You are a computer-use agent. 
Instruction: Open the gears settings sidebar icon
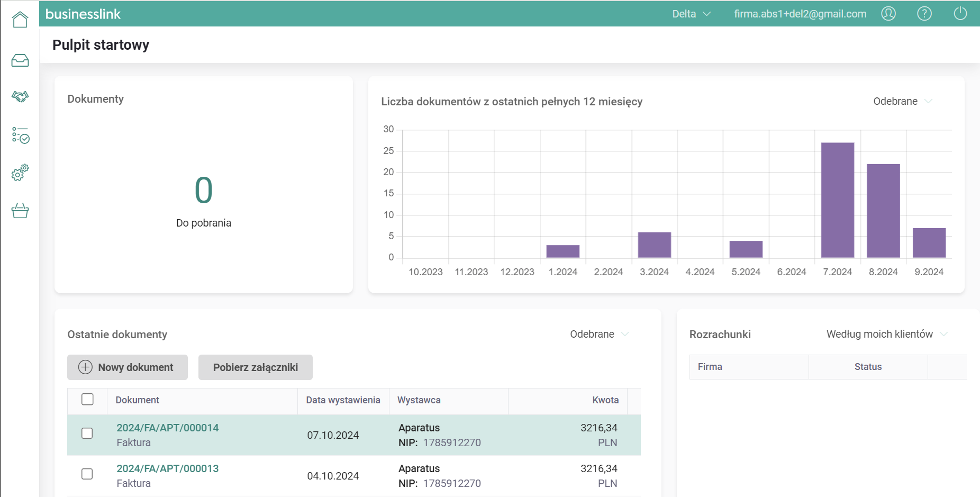coord(20,173)
